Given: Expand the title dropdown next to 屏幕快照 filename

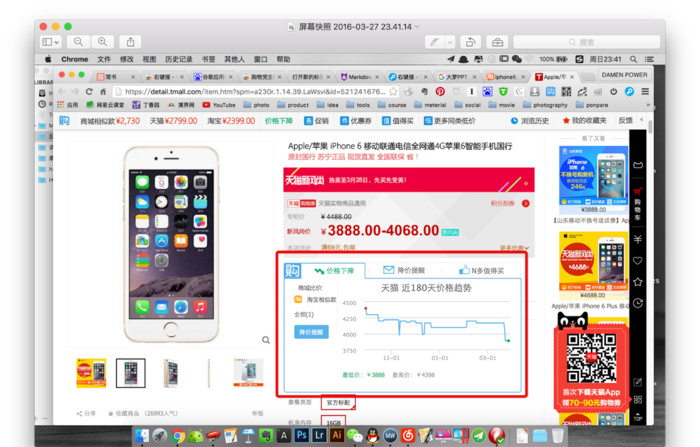Looking at the screenshot, I should pyautogui.click(x=417, y=27).
